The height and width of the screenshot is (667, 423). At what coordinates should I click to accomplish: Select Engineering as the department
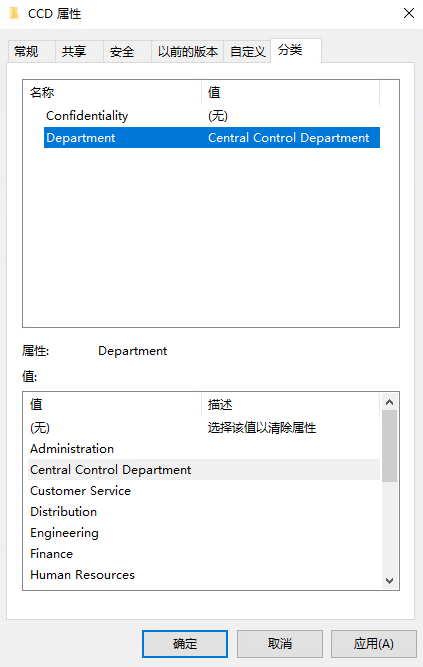(x=204, y=533)
